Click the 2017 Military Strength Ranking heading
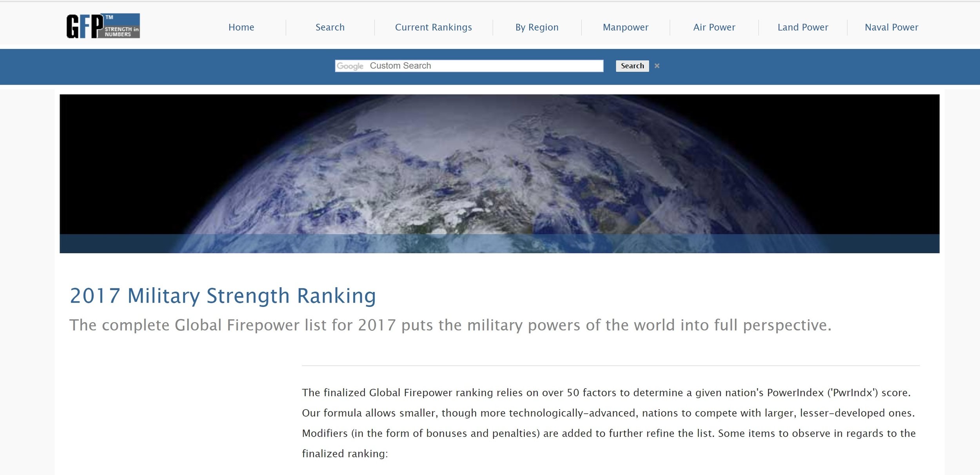Screen dimensions: 980x475 click(223, 296)
